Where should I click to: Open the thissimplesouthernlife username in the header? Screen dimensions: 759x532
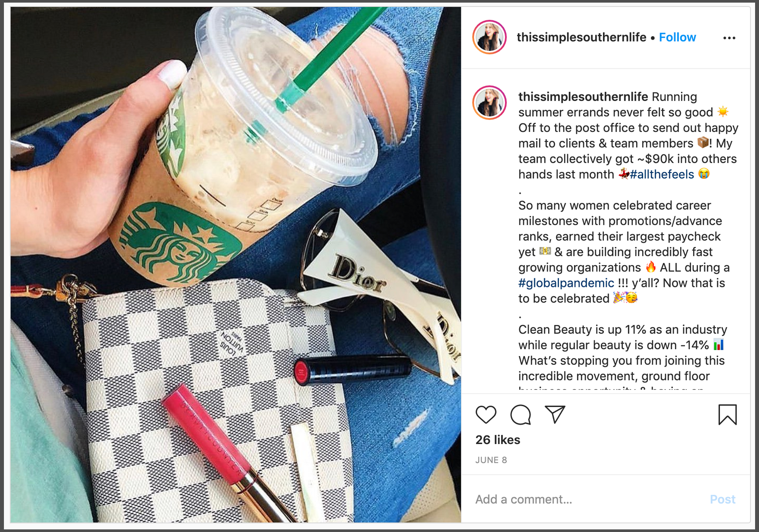[x=581, y=37]
